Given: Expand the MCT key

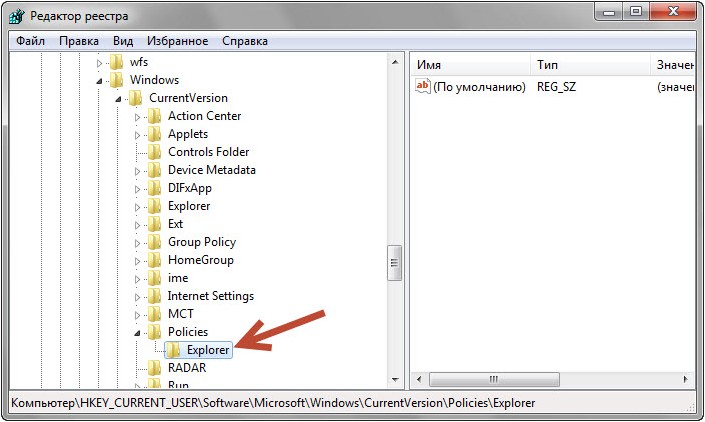Looking at the screenshot, I should (137, 315).
